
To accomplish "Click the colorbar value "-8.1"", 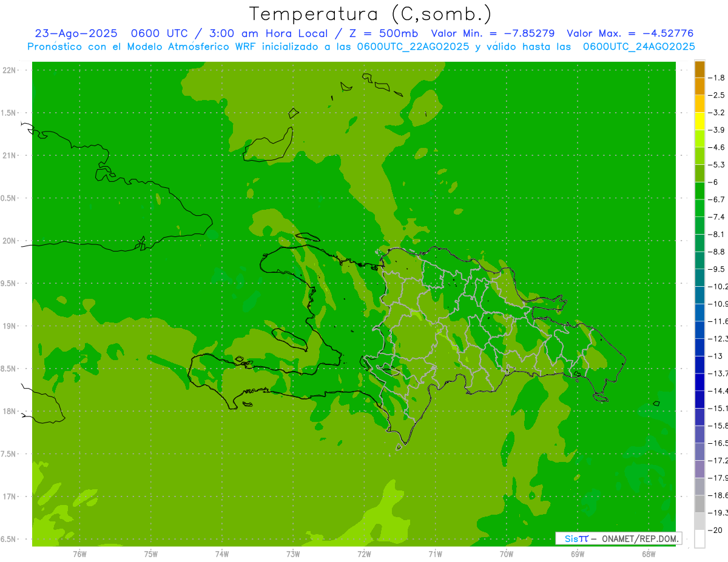I will pyautogui.click(x=718, y=234).
